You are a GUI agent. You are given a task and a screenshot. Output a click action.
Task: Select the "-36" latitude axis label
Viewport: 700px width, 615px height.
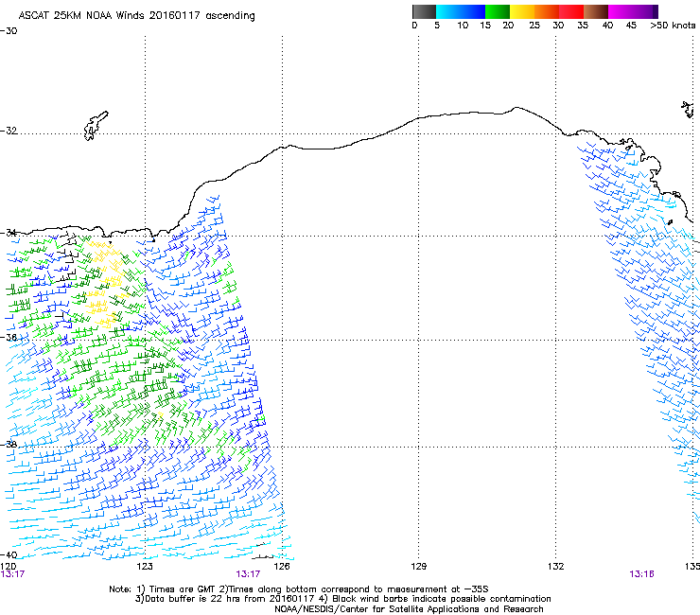coord(9,337)
